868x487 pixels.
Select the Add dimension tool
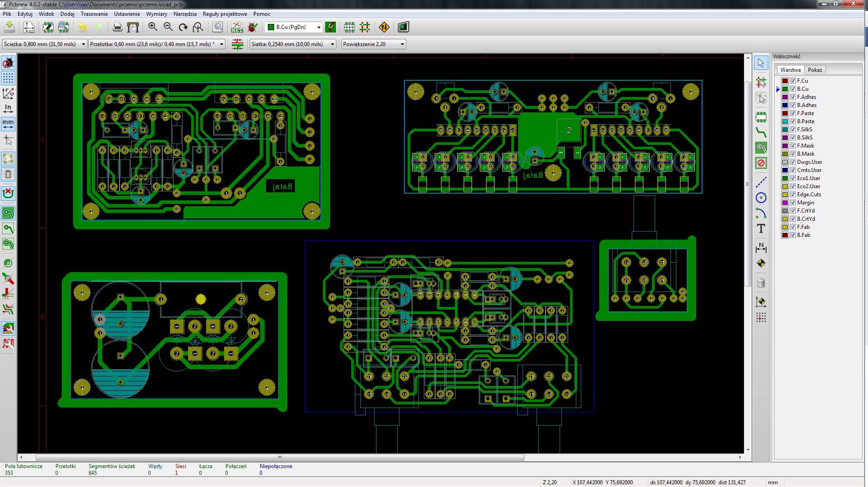point(761,247)
